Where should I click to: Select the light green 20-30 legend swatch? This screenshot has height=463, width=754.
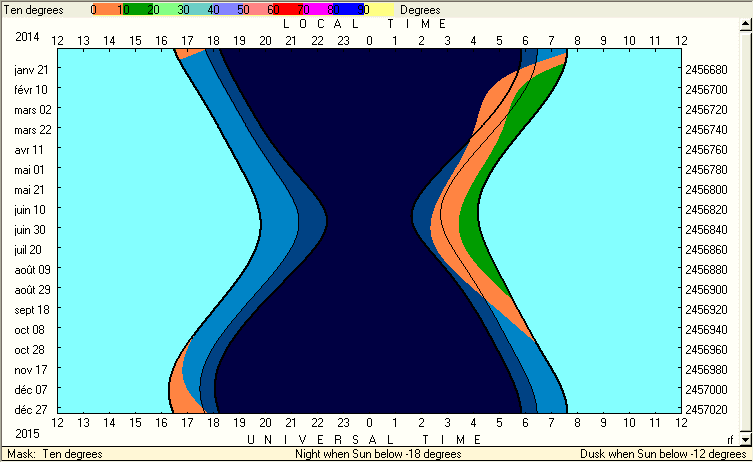point(168,10)
